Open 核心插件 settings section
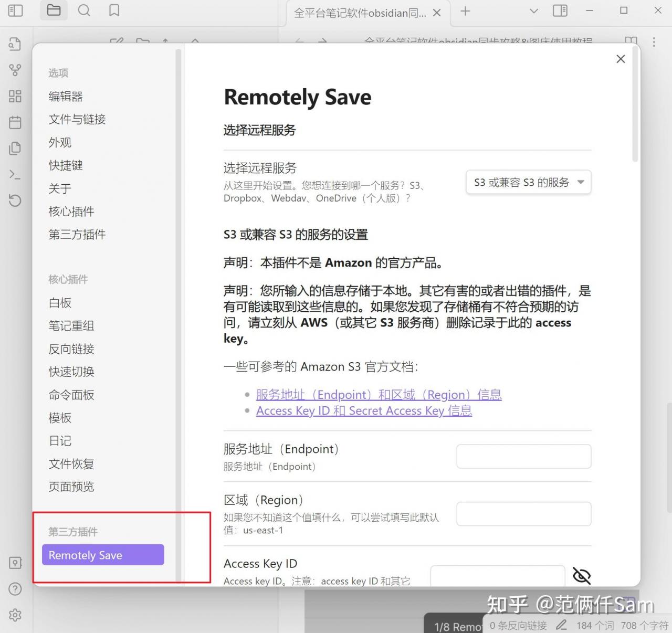The width and height of the screenshot is (672, 633). click(x=71, y=212)
